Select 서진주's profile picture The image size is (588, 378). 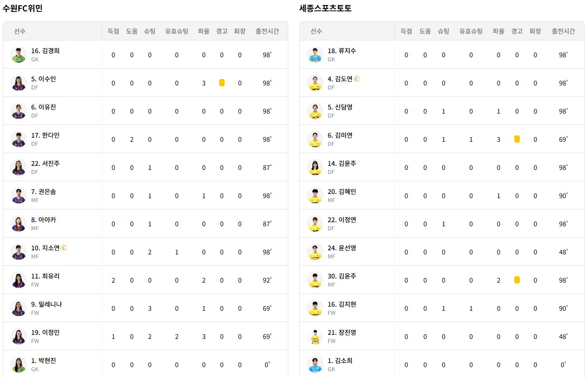coord(19,167)
